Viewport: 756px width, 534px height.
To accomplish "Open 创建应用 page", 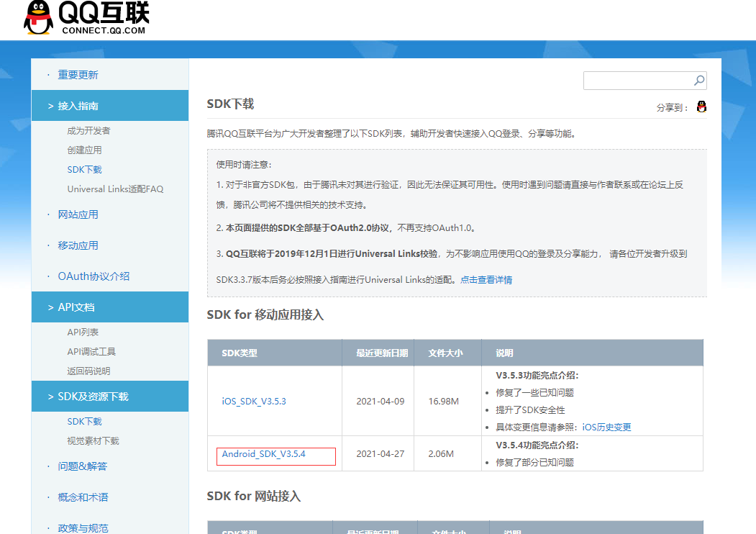I will click(84, 150).
